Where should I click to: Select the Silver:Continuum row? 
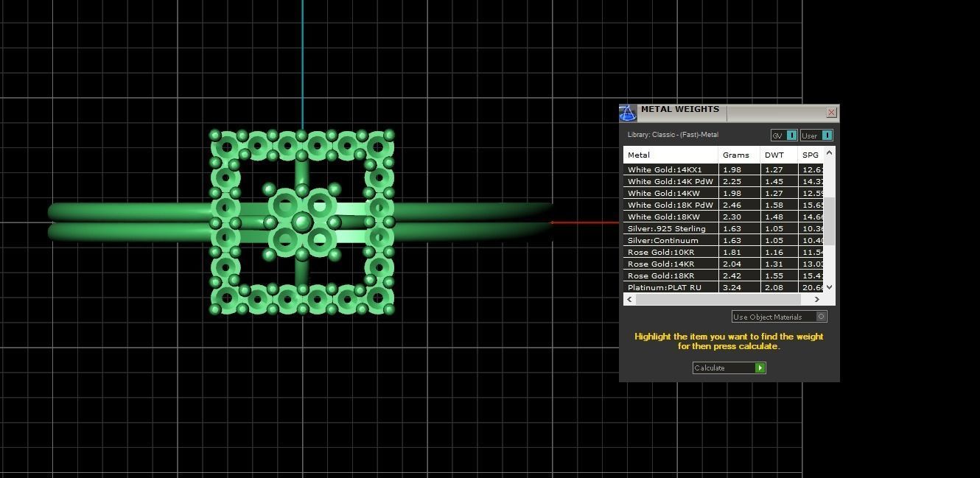(x=724, y=240)
